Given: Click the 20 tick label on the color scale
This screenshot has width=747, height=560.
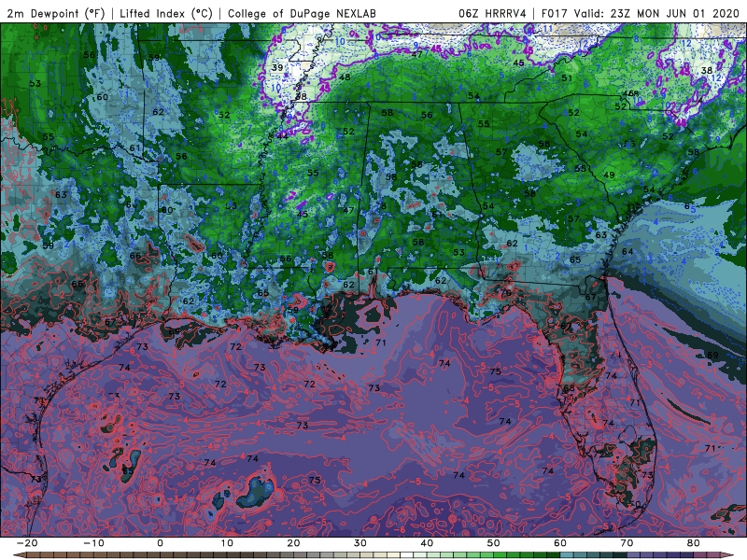Looking at the screenshot, I should 293,543.
